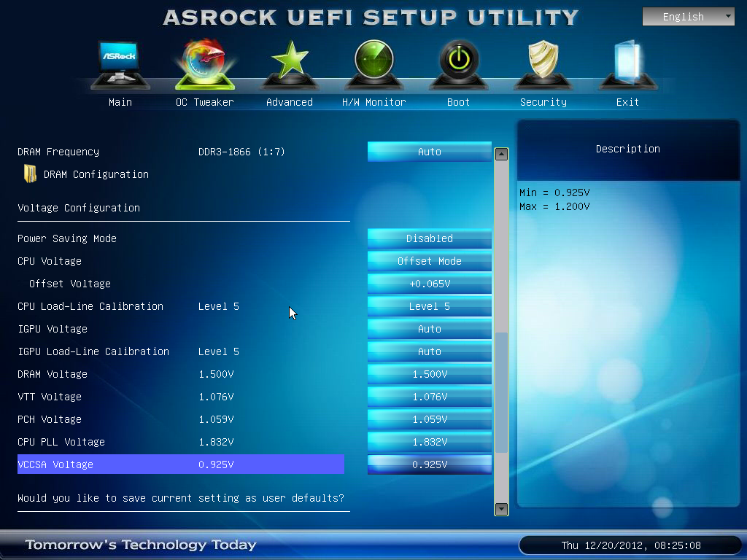The height and width of the screenshot is (560, 747).
Task: Change VCCSA Voltage 0.925V value button
Action: coord(429,464)
